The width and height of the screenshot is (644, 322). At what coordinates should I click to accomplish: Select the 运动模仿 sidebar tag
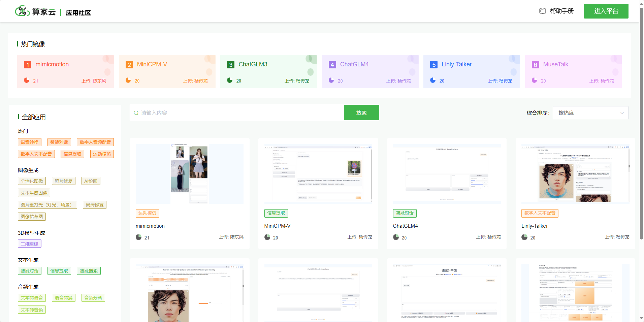click(x=102, y=154)
